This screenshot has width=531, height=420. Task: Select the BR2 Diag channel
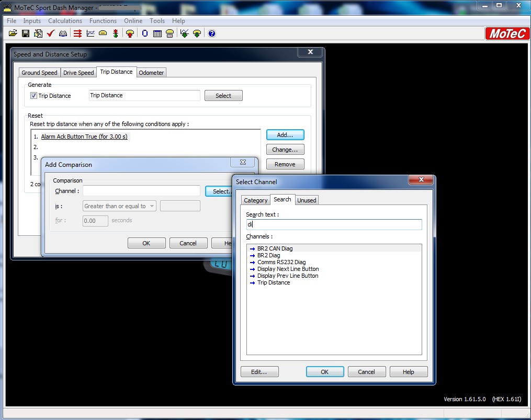point(268,255)
